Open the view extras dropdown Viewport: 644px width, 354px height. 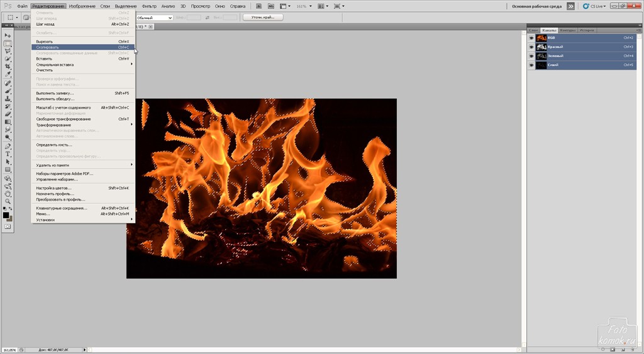285,6
